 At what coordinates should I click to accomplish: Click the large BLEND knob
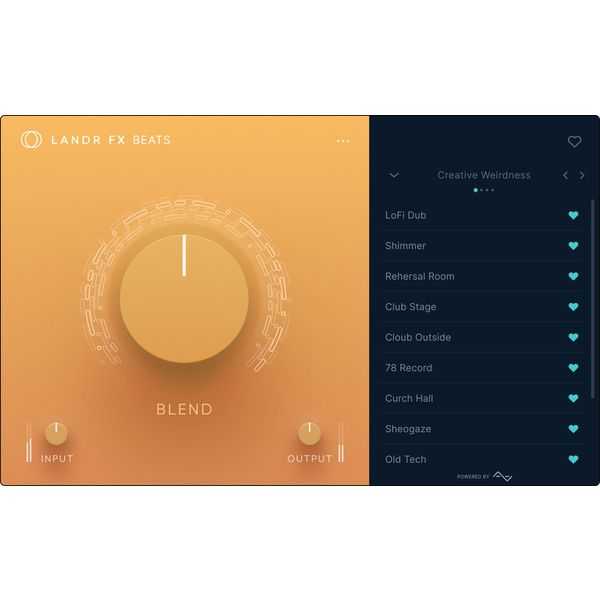(184, 299)
